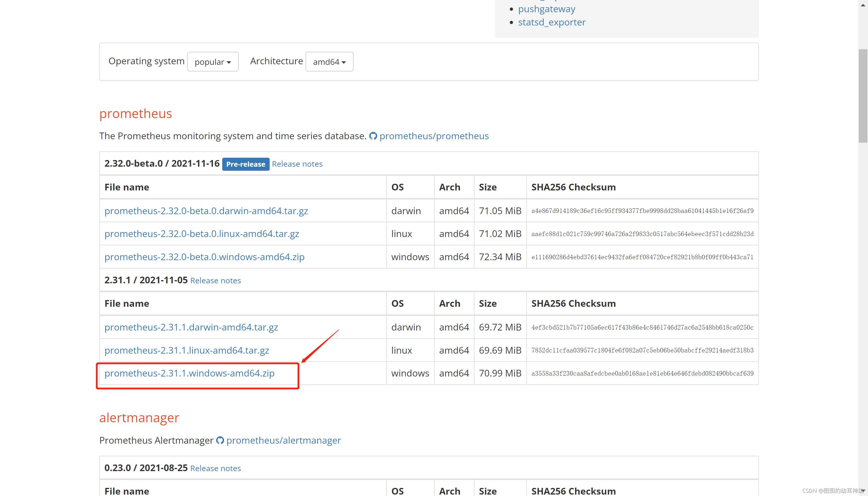Open Architecture amd64 dropdown
The image size is (868, 496).
point(329,62)
